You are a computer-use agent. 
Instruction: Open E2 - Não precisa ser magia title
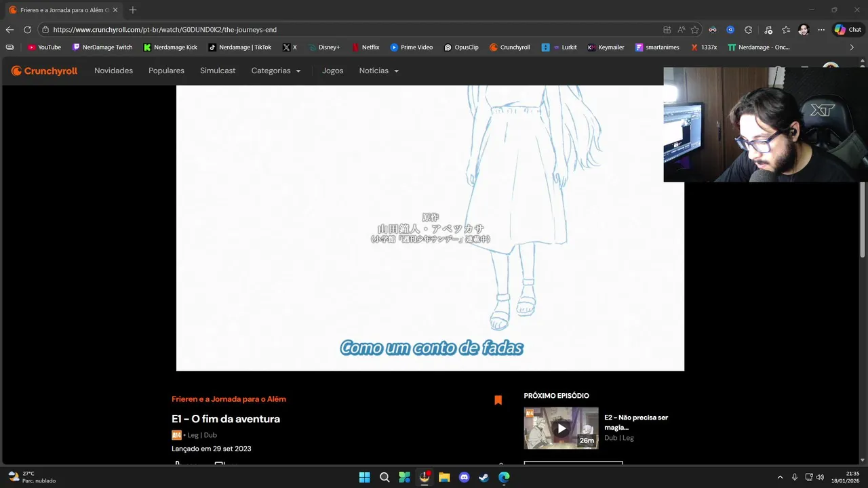point(636,422)
